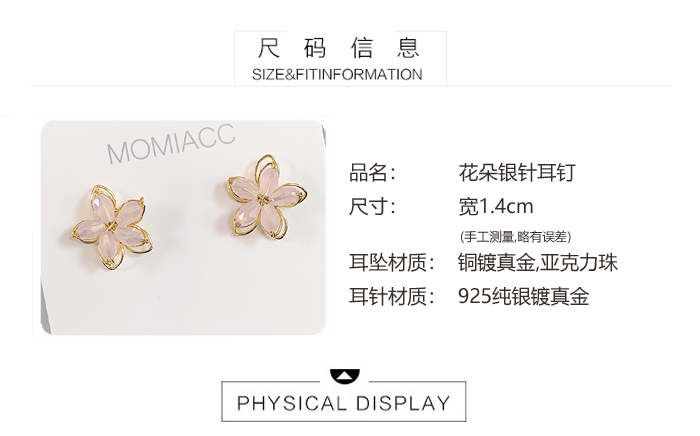The width and height of the screenshot is (700, 436).
Task: Click the horizontal divider under the heading
Action: point(350,86)
